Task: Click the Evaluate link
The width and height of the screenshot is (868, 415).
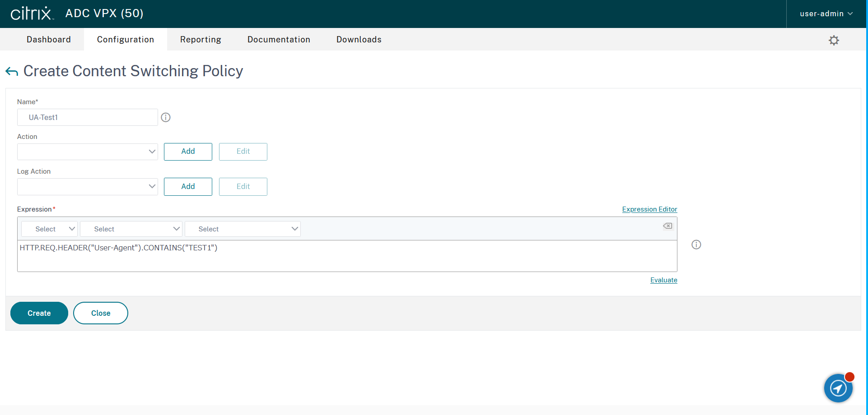Action: click(663, 280)
